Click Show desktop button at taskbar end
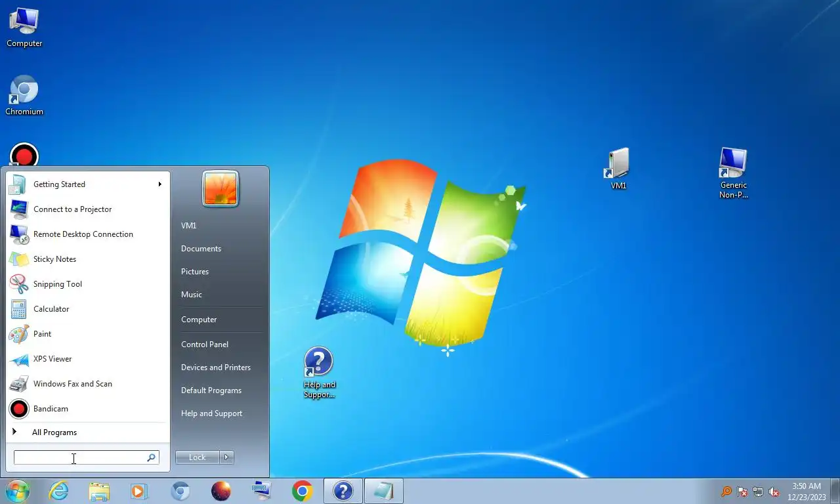Viewport: 840px width, 504px height. [x=835, y=492]
